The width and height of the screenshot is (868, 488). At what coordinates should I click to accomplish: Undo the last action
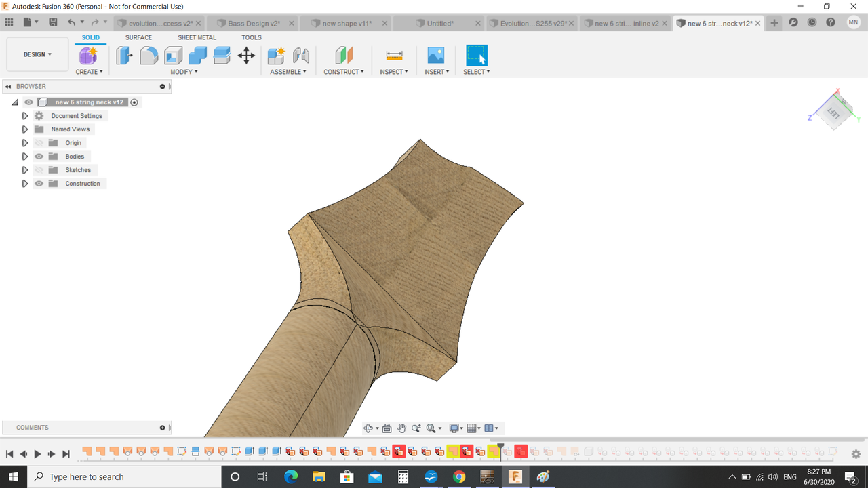tap(73, 22)
